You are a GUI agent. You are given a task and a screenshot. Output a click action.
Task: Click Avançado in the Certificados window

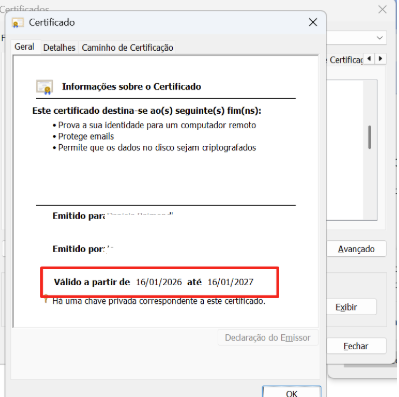(x=356, y=249)
